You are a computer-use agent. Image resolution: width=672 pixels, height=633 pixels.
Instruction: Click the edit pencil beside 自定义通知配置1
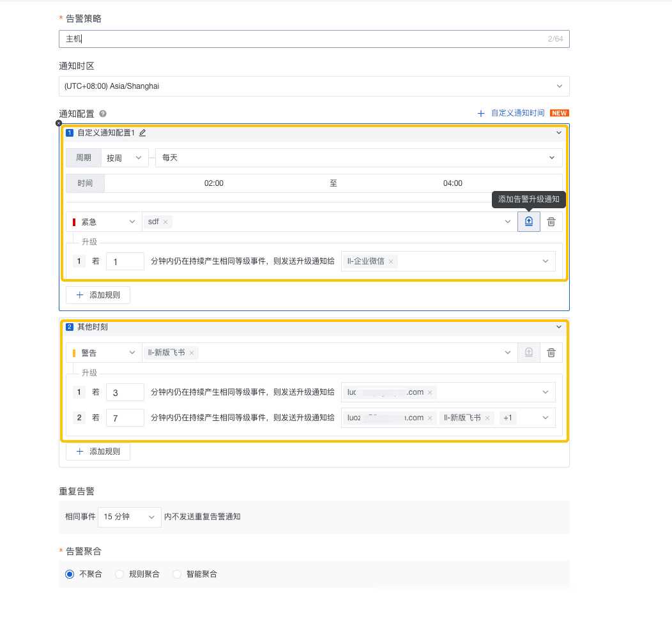(x=142, y=133)
